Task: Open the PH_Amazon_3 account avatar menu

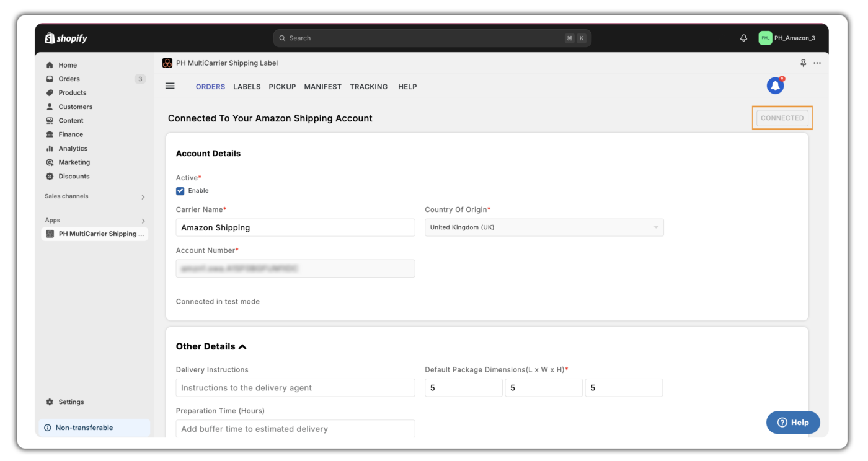Action: pyautogui.click(x=765, y=38)
